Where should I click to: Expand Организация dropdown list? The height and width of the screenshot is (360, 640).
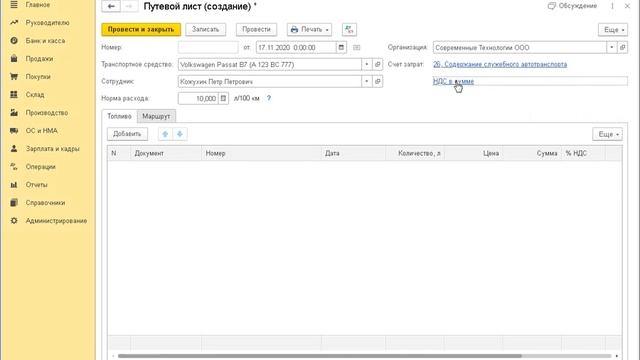click(x=611, y=47)
